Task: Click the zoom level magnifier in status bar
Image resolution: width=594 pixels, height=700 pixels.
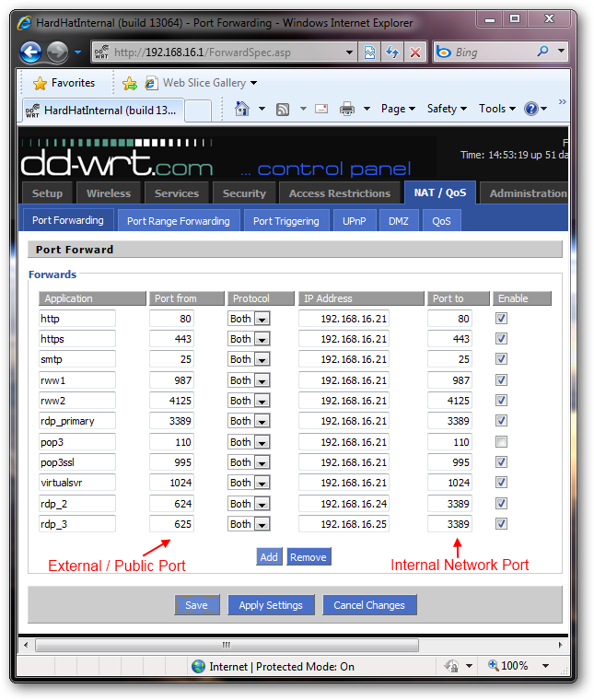Action: (x=493, y=665)
